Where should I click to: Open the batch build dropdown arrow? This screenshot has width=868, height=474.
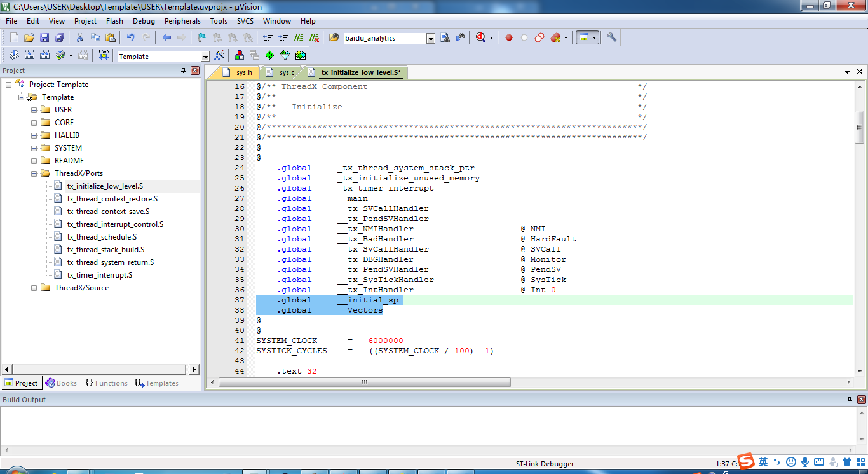pyautogui.click(x=71, y=56)
